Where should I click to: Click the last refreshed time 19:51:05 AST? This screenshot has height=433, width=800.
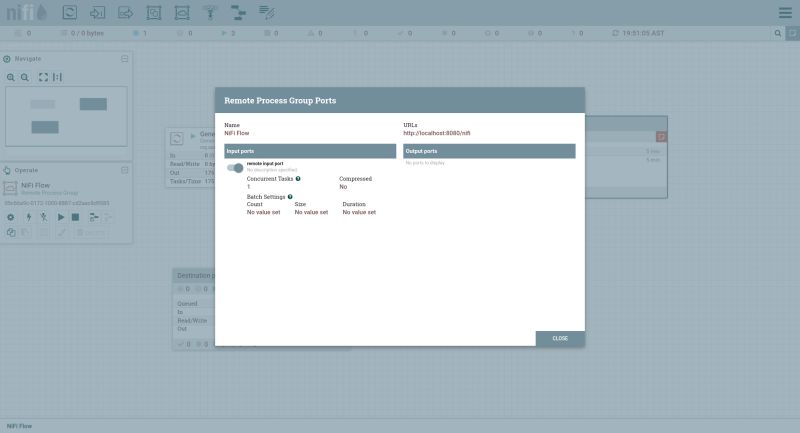[643, 33]
